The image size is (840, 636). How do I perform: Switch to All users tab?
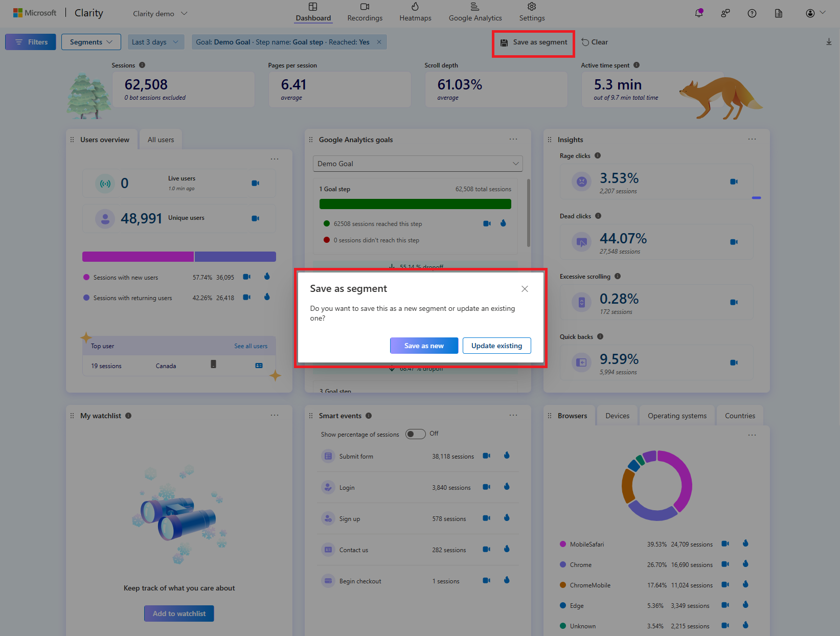click(161, 140)
